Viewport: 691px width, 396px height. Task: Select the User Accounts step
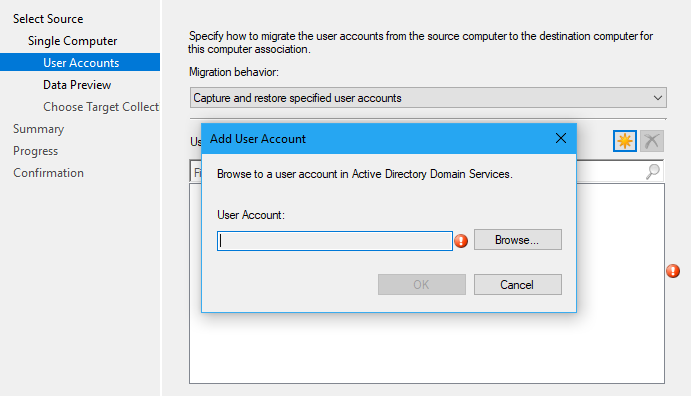coord(80,63)
